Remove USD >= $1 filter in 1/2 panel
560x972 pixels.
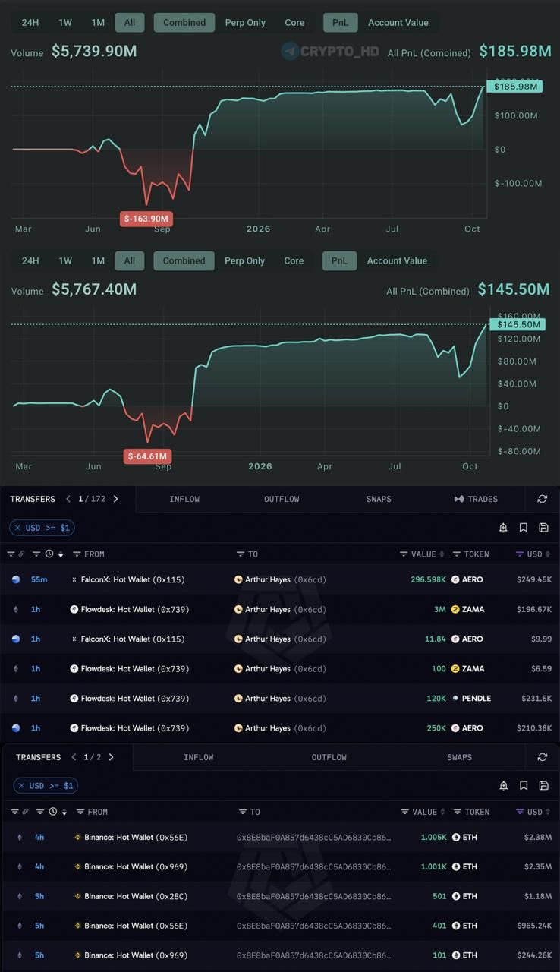tap(21, 786)
